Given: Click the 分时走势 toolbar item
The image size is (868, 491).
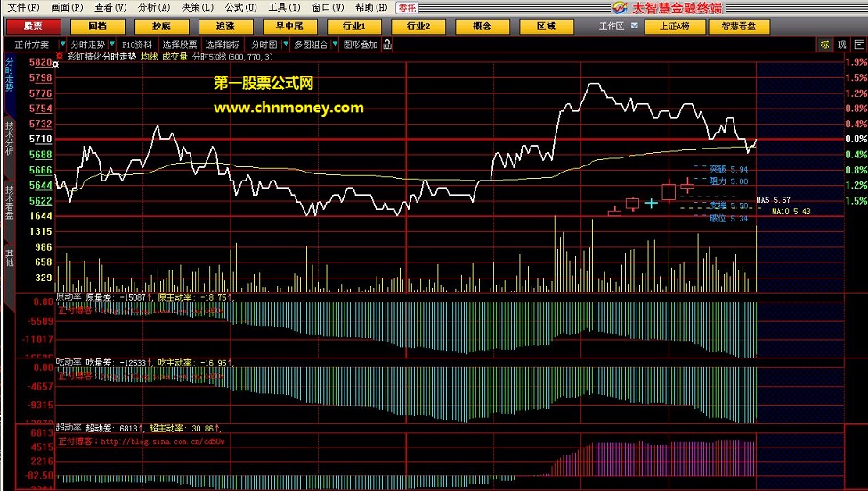Looking at the screenshot, I should tap(88, 44).
